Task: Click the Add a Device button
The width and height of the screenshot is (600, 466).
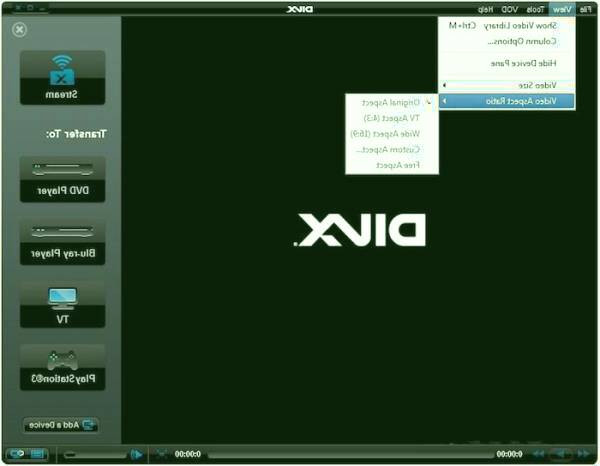Action: coord(61,425)
